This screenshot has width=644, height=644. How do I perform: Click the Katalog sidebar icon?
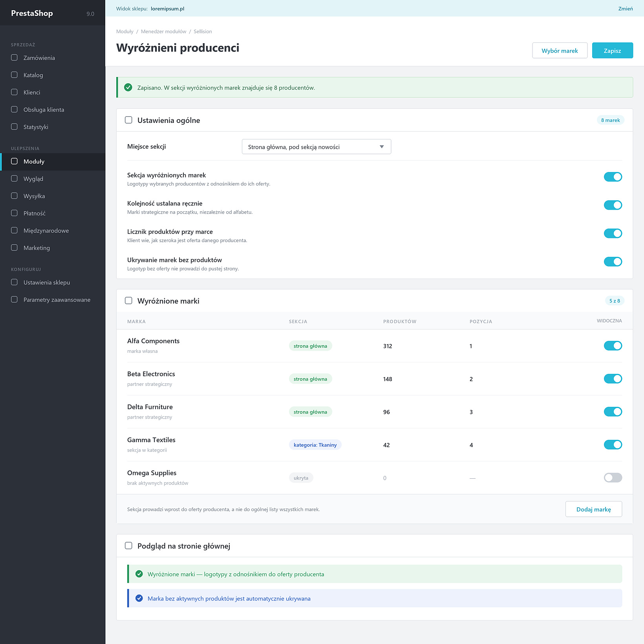(x=15, y=75)
